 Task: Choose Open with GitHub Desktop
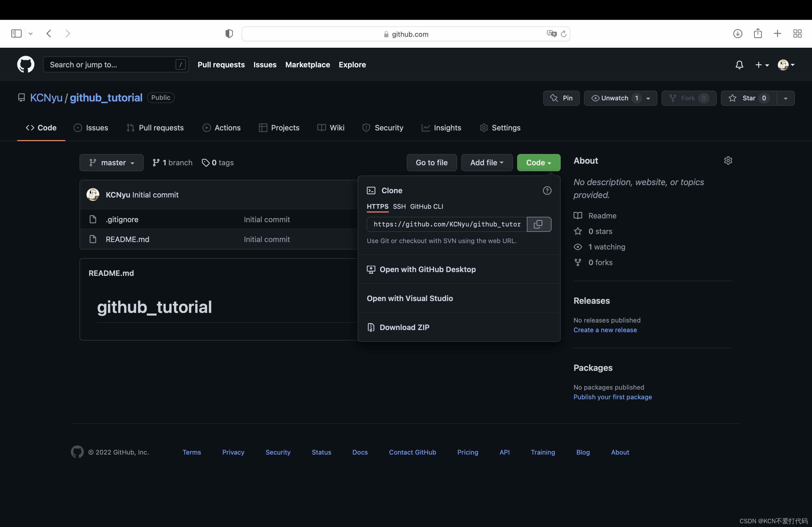459,269
